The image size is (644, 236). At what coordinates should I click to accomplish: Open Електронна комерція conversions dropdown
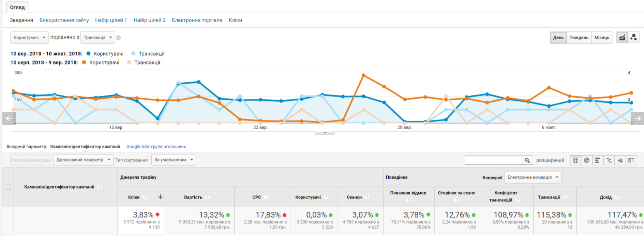click(533, 177)
